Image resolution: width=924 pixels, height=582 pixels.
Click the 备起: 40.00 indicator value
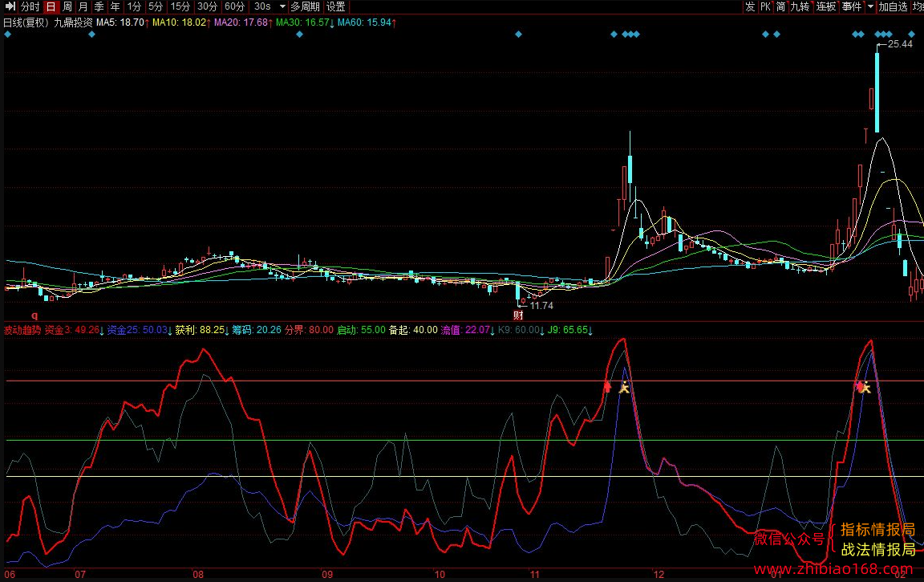[x=413, y=330]
